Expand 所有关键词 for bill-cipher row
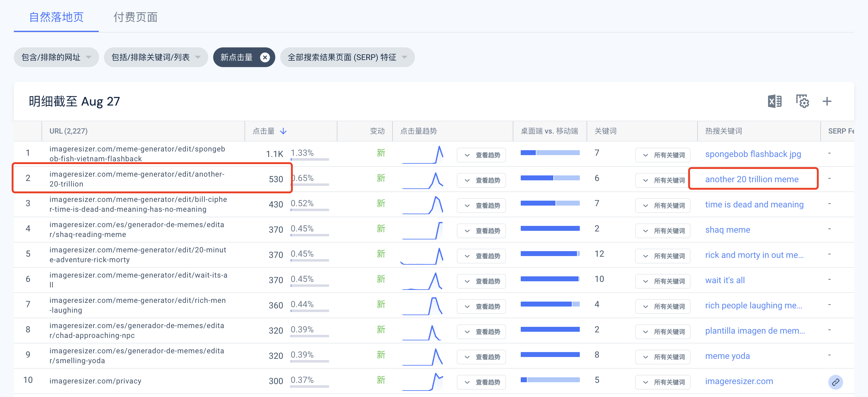 (x=663, y=206)
